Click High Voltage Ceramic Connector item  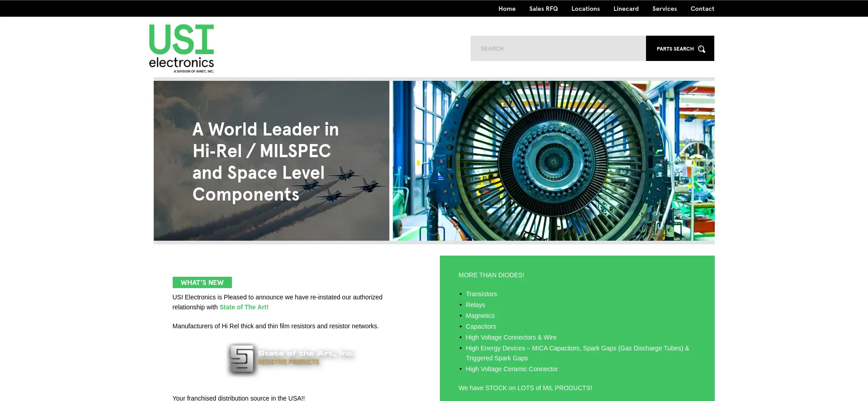tap(512, 369)
